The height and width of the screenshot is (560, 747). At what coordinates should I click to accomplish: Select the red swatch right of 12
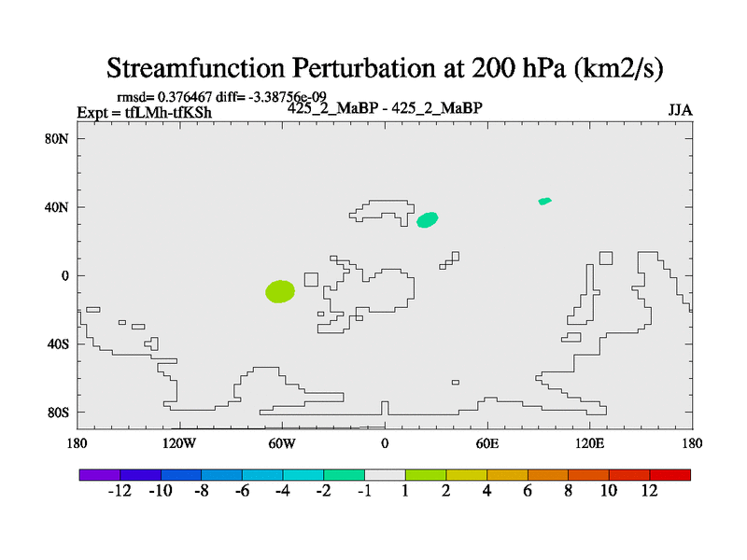[x=670, y=475]
